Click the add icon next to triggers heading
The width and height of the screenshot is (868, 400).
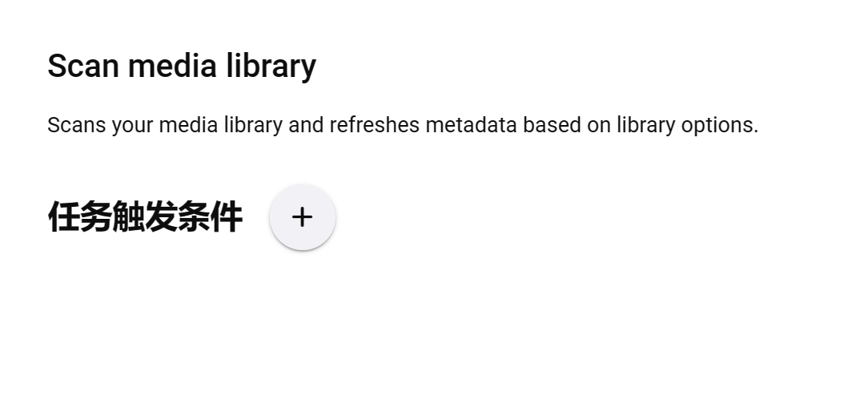pyautogui.click(x=302, y=217)
